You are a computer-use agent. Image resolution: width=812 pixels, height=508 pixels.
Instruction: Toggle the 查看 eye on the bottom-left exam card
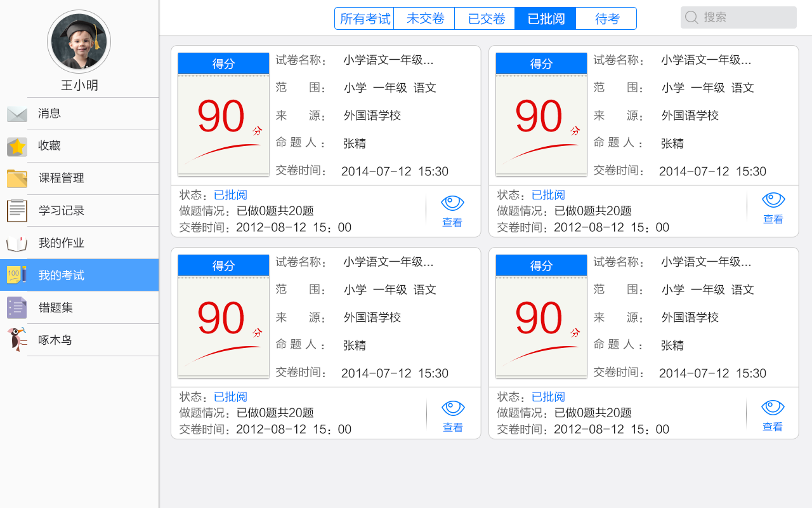tap(452, 407)
